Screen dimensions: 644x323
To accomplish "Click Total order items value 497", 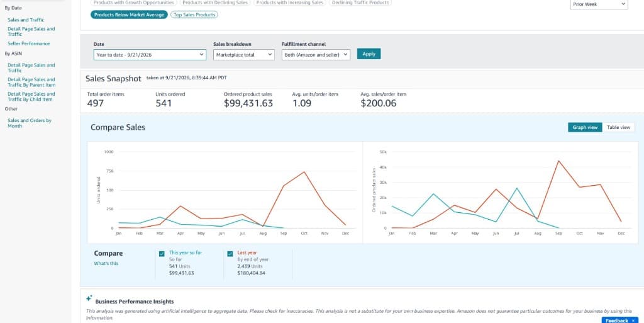I will [x=96, y=103].
